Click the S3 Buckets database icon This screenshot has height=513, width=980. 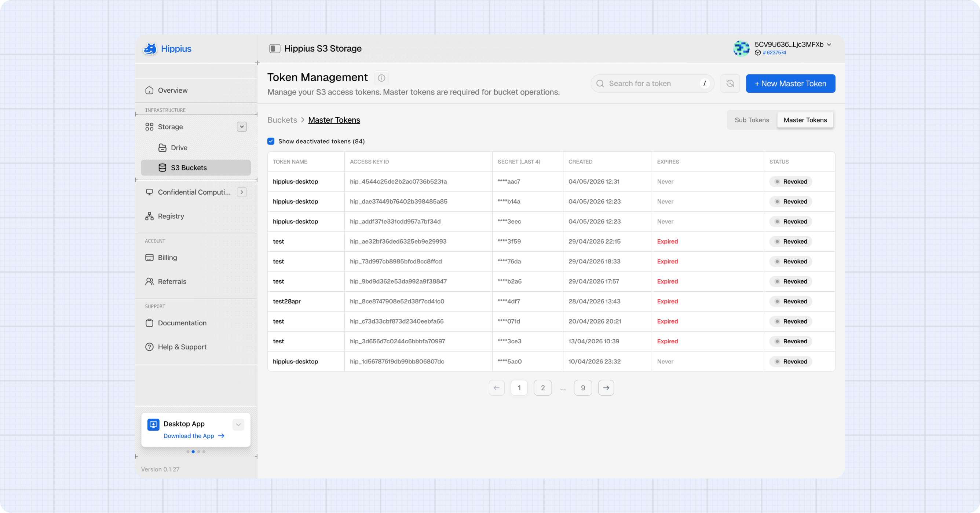tap(162, 168)
